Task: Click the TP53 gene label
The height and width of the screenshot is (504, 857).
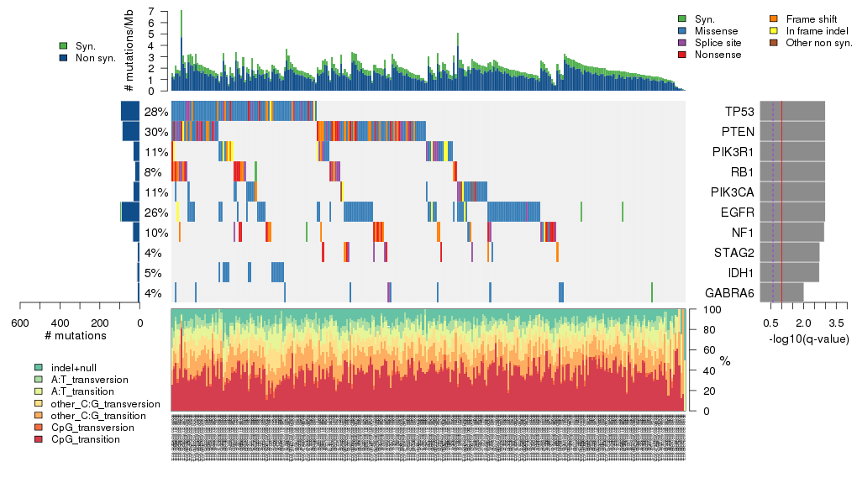Action: tap(739, 112)
